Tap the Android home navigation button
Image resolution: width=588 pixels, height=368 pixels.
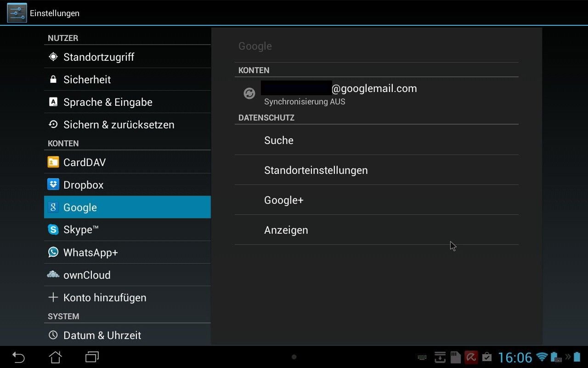[x=55, y=357]
